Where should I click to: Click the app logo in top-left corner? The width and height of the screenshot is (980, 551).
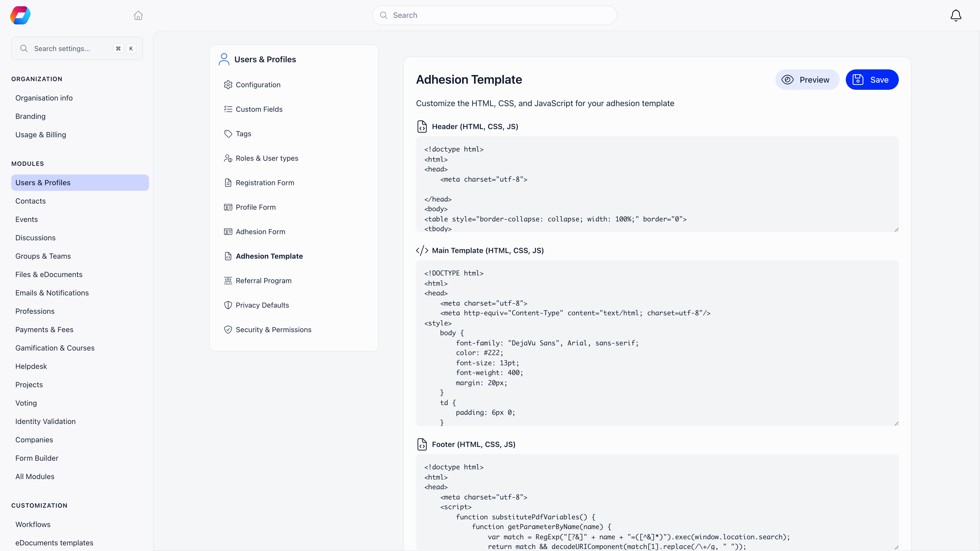click(20, 15)
